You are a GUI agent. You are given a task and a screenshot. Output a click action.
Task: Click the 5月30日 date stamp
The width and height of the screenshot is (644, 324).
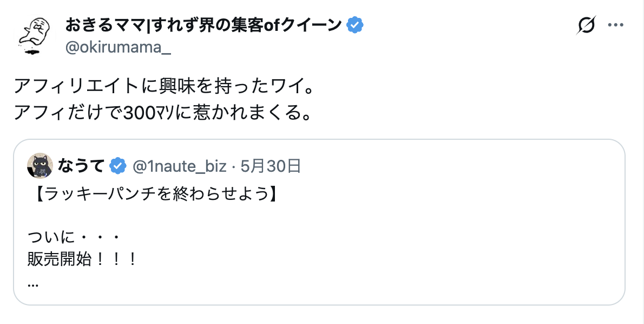(270, 166)
